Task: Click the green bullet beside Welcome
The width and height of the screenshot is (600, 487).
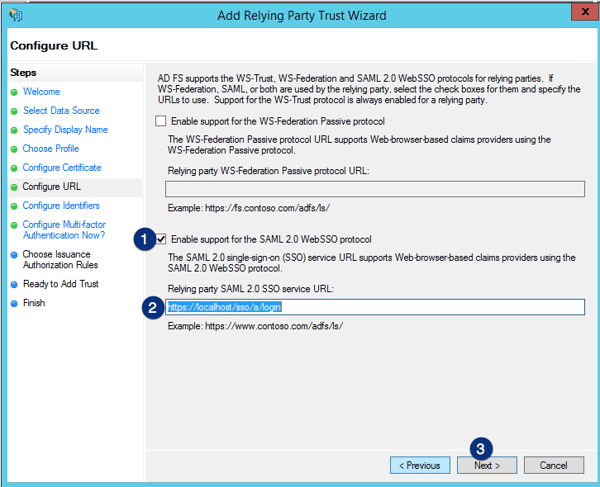Action: (x=14, y=92)
